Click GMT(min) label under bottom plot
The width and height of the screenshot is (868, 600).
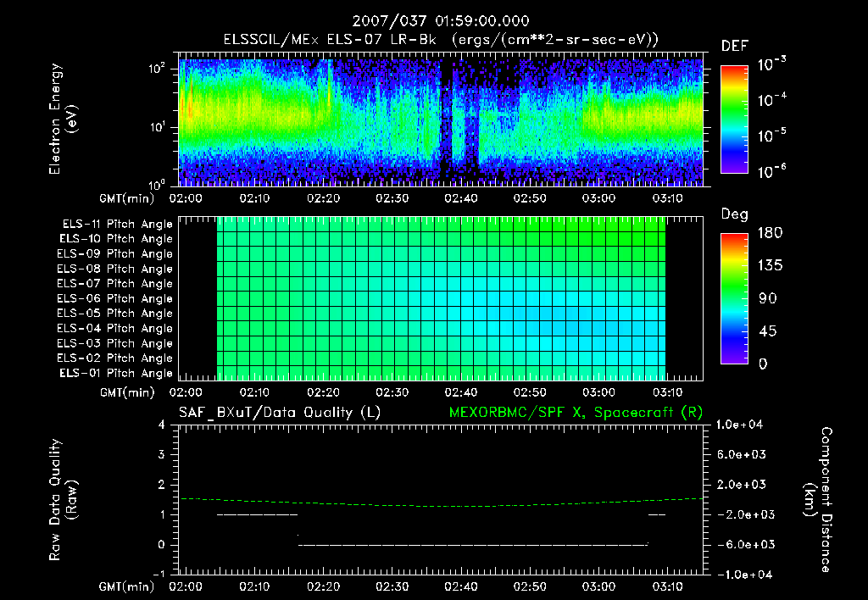click(x=127, y=586)
